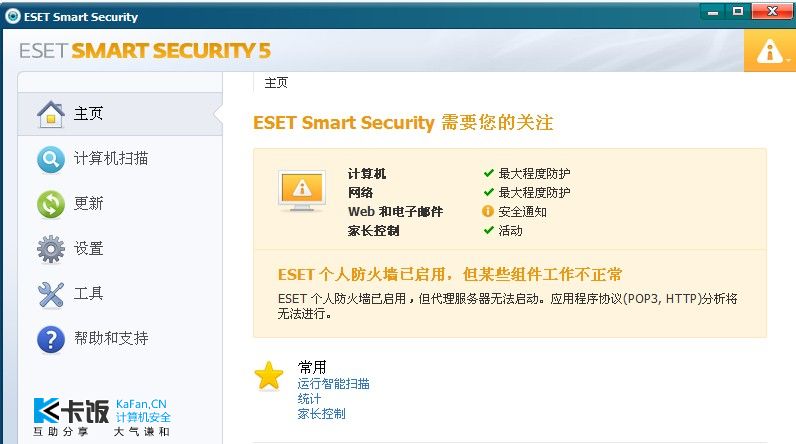
Task: Select 计算机扫描 in the sidebar
Action: [x=111, y=159]
